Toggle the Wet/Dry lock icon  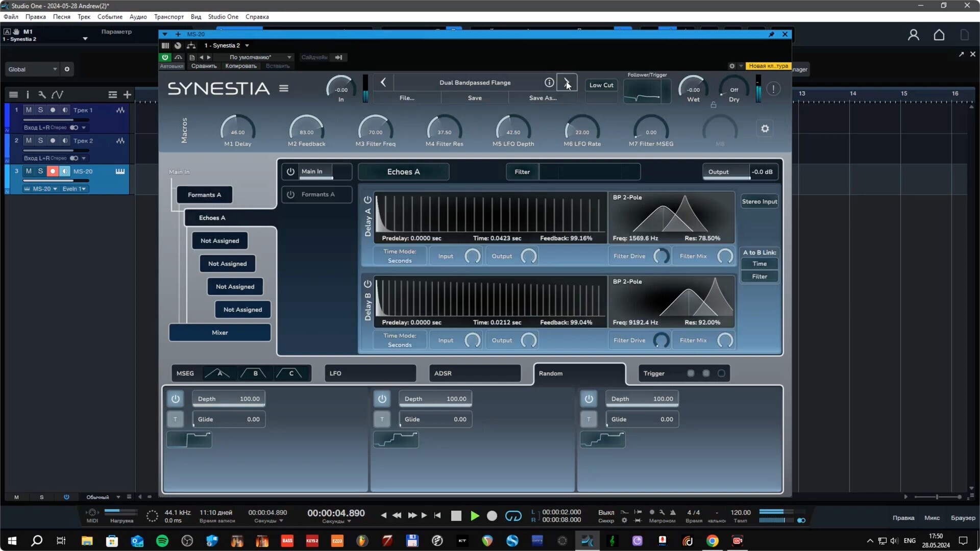click(714, 105)
